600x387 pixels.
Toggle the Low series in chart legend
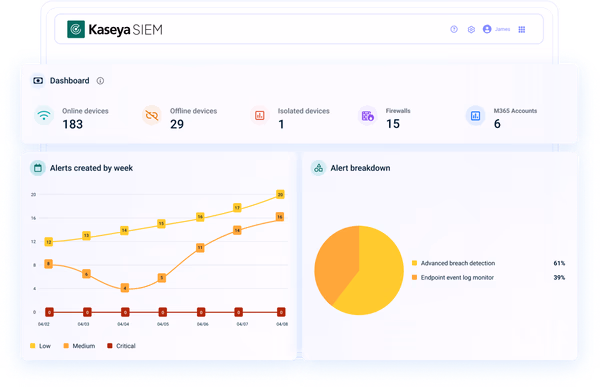40,346
